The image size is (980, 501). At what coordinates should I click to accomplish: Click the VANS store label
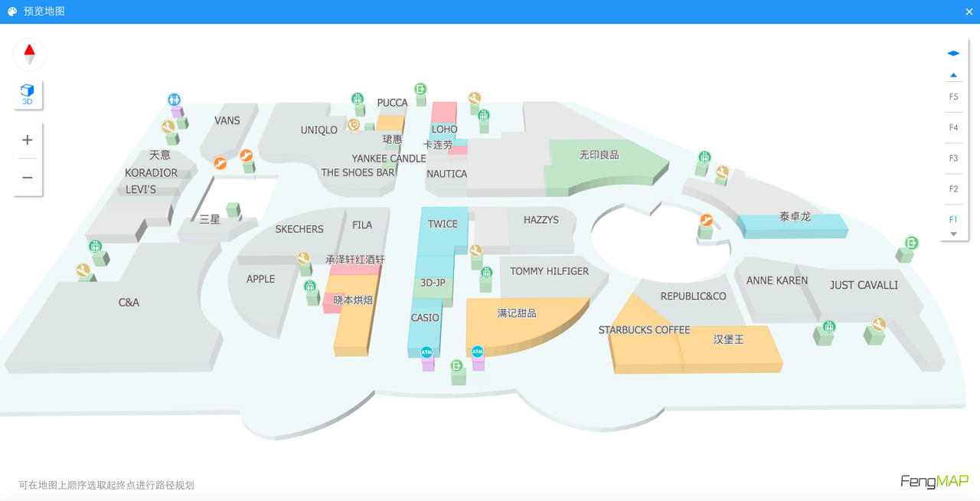[227, 120]
